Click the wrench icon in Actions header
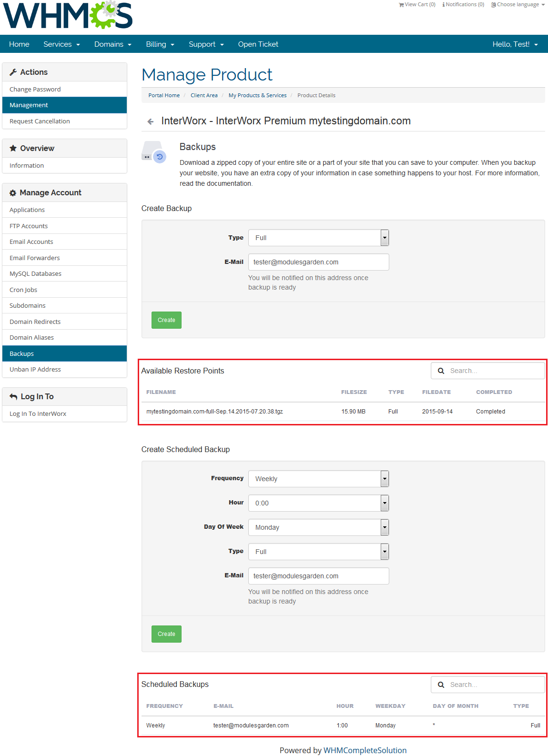The image size is (548, 756). click(x=13, y=72)
